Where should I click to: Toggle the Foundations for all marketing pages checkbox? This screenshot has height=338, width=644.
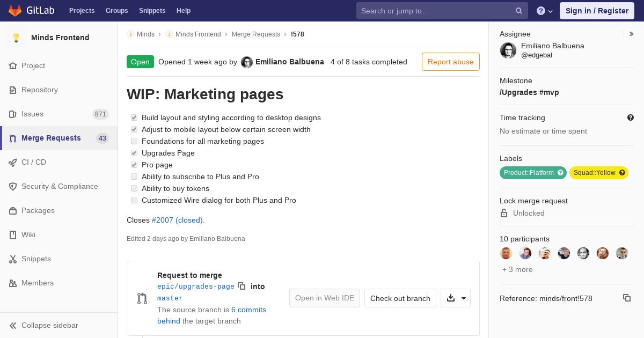click(134, 141)
